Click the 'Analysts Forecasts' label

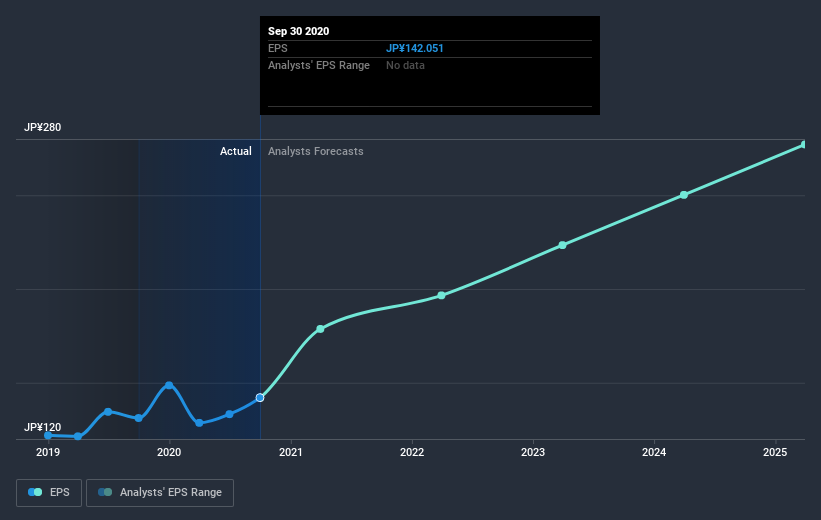pyautogui.click(x=316, y=151)
